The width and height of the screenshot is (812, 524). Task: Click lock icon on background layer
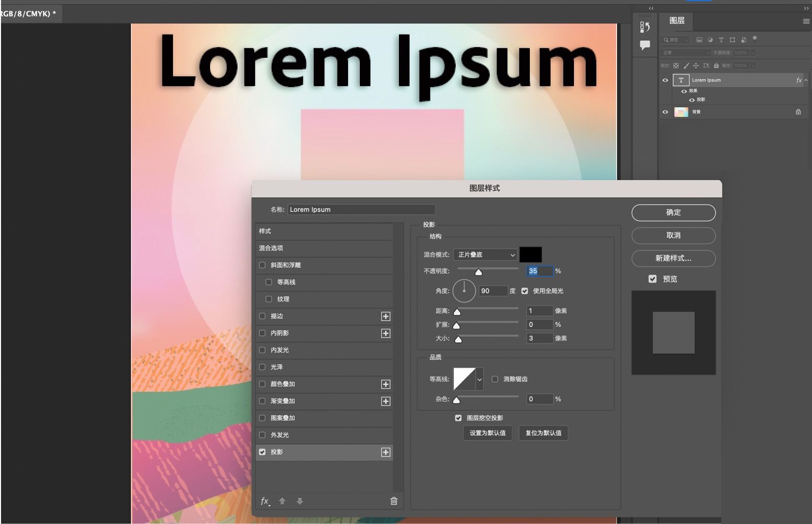(x=798, y=112)
